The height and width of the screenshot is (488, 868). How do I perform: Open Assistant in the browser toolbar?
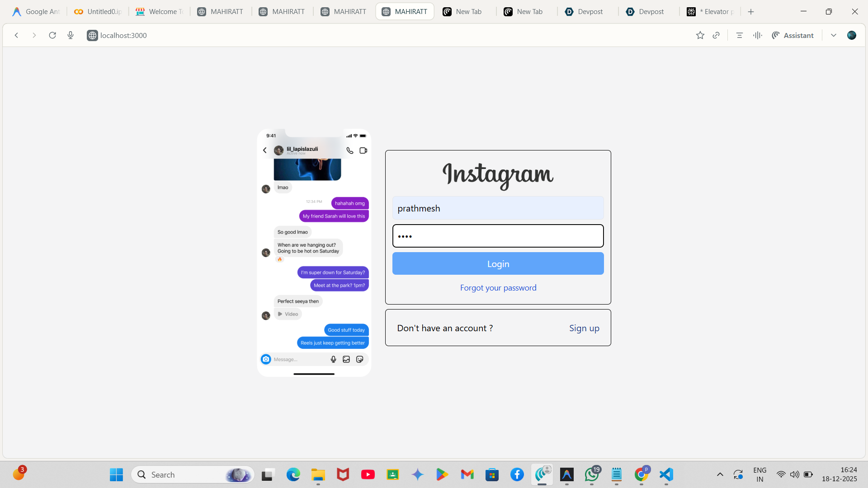click(x=793, y=35)
